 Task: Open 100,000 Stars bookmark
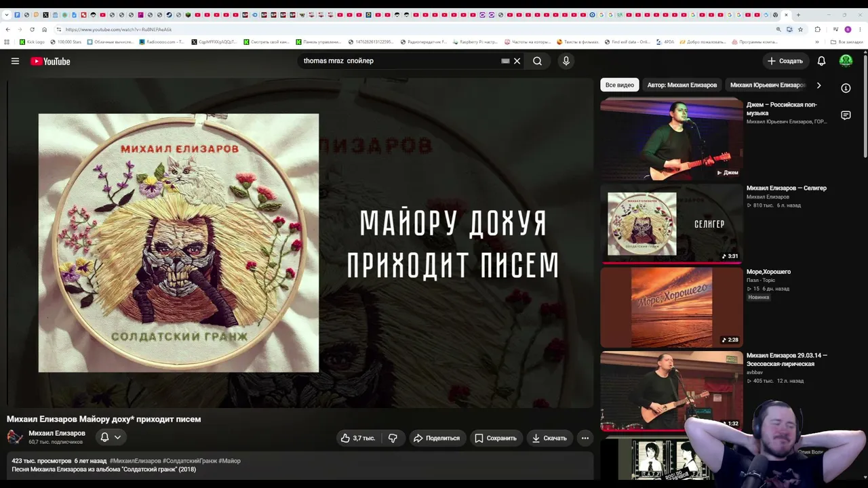click(65, 42)
